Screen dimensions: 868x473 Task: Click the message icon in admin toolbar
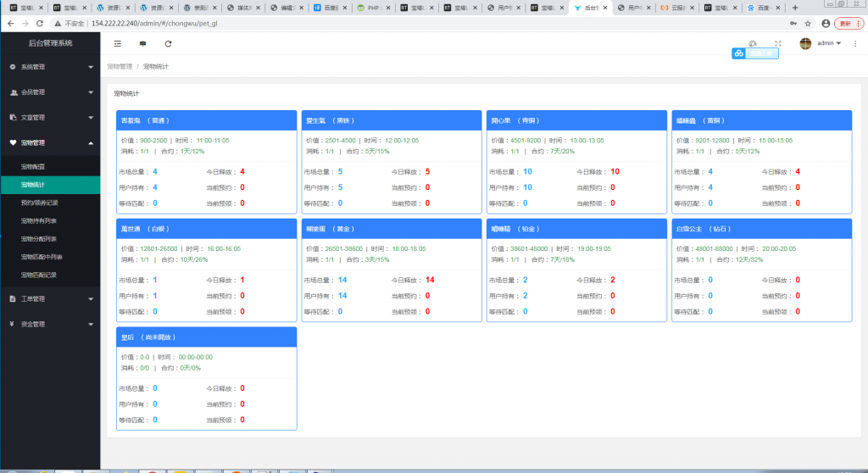(142, 43)
